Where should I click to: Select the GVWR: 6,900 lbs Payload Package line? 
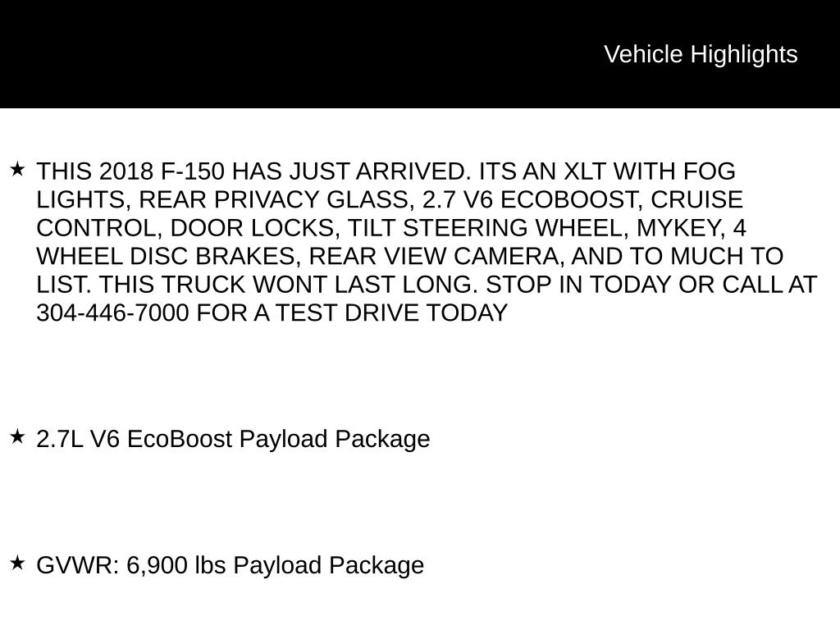click(x=231, y=565)
